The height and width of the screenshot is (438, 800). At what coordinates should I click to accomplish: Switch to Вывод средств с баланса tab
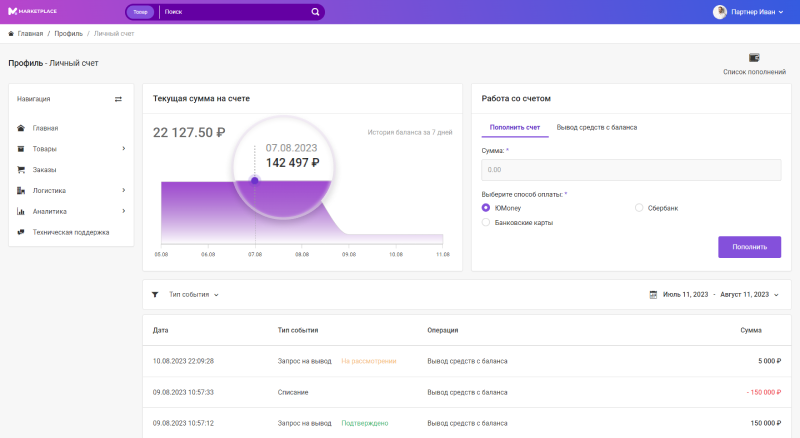point(596,128)
